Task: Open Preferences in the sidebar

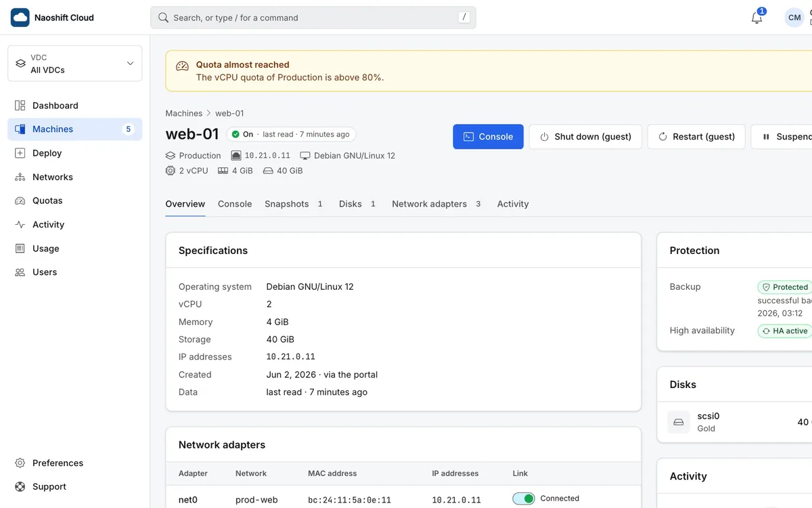Action: [x=74, y=463]
